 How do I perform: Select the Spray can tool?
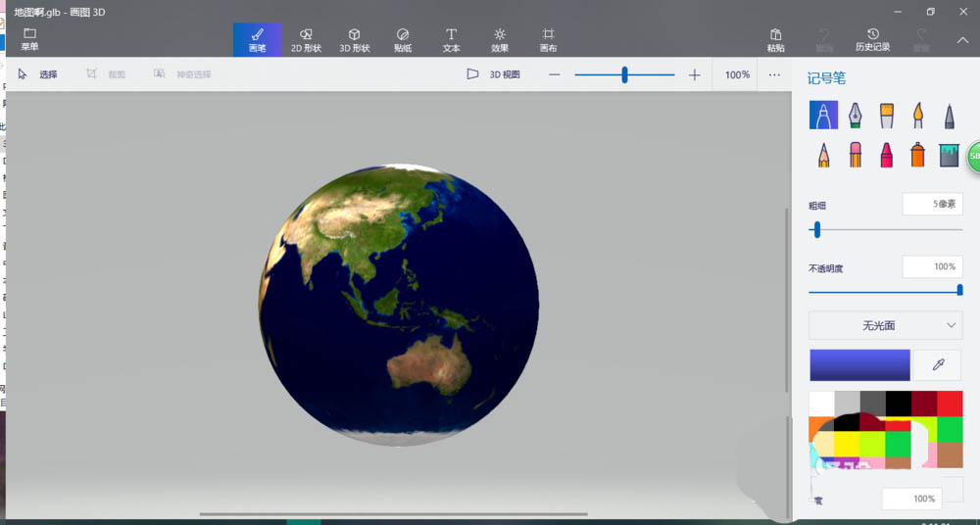click(x=917, y=155)
